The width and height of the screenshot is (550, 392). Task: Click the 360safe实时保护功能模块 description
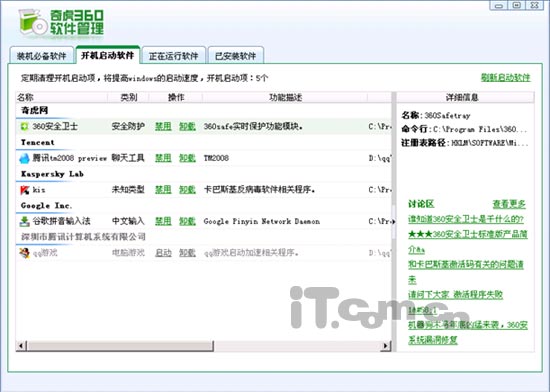[x=253, y=126]
